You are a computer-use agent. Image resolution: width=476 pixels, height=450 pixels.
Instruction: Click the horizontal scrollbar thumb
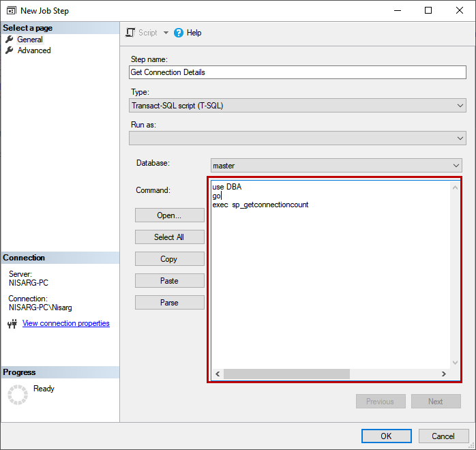(286, 374)
